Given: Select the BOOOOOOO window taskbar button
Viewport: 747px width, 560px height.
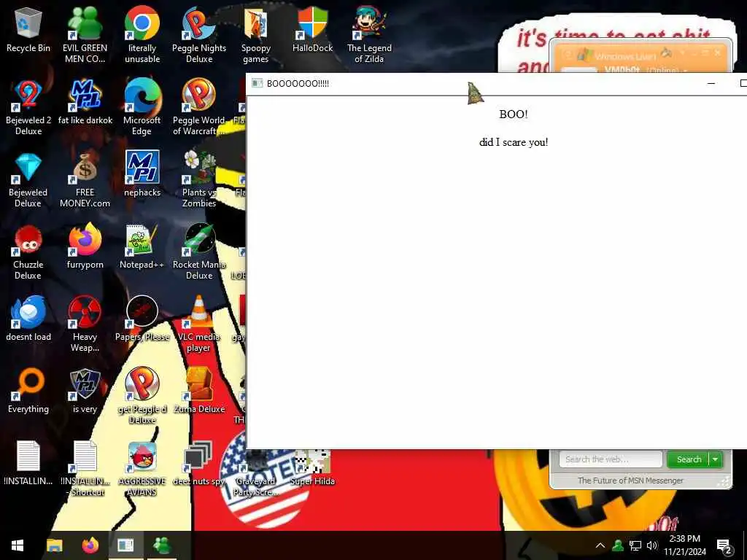Looking at the screenshot, I should point(125,545).
